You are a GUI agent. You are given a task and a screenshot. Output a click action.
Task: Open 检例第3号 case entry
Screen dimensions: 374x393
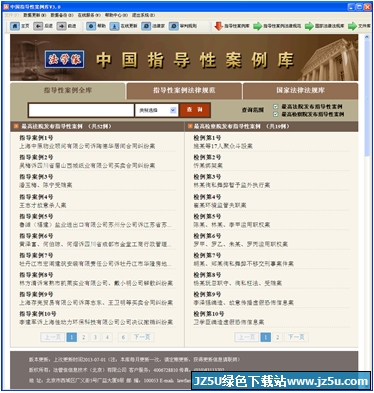[272, 181]
